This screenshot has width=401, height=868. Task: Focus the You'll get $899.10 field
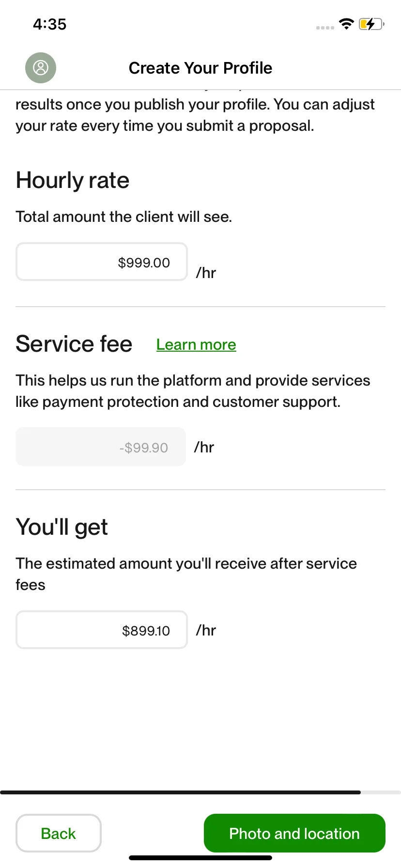pos(102,630)
